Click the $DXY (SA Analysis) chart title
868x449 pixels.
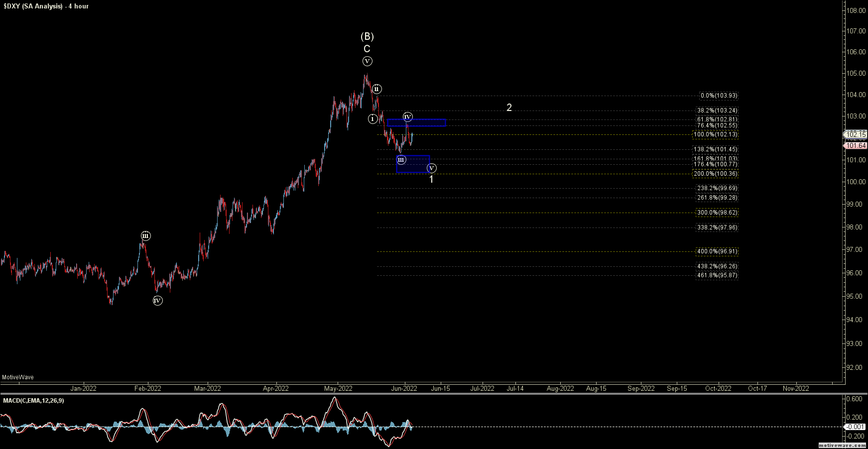click(46, 6)
